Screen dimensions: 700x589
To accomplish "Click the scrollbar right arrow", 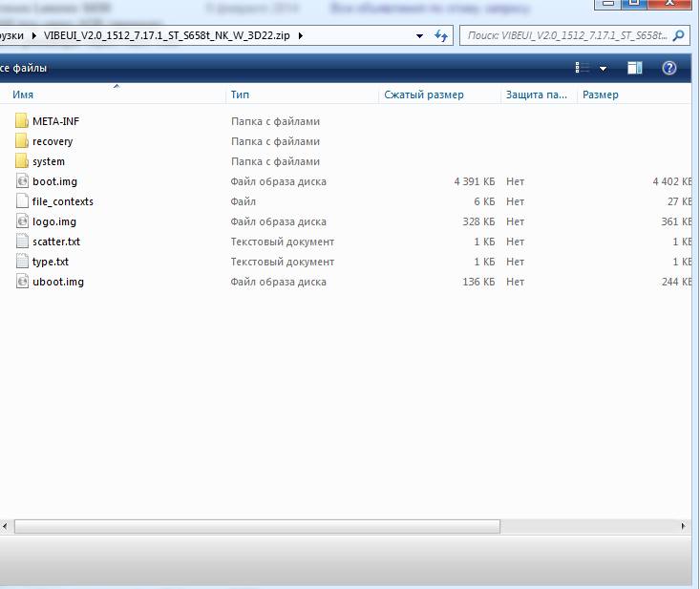I will coord(683,527).
